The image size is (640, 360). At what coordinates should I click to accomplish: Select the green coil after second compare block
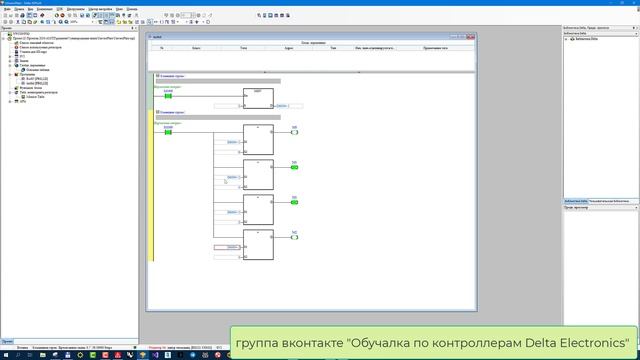click(294, 167)
